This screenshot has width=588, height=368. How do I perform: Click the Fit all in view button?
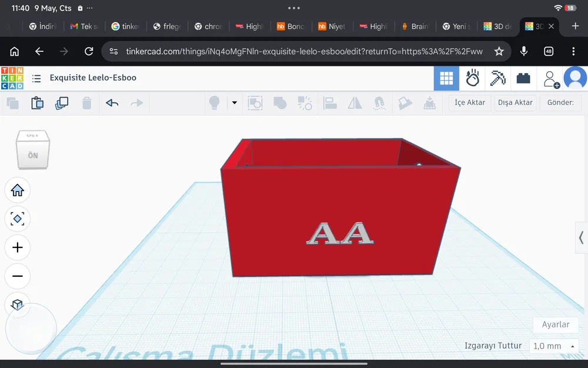point(17,218)
